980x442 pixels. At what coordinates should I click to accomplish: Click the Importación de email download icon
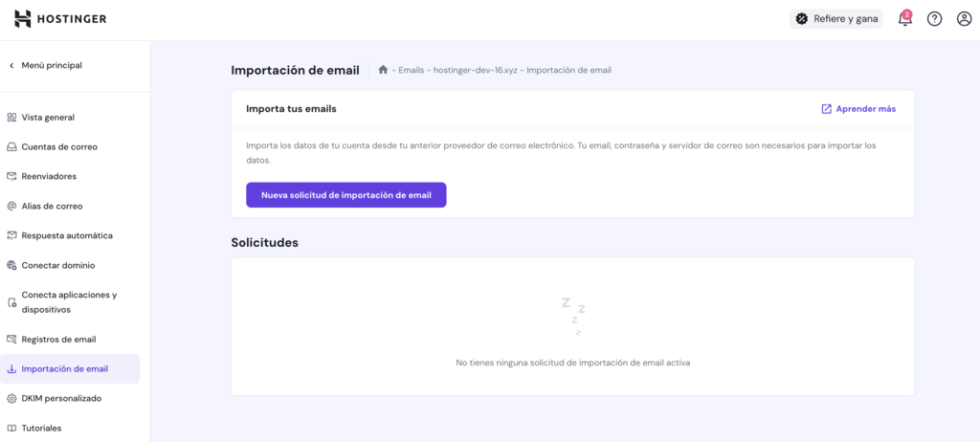pyautogui.click(x=11, y=369)
